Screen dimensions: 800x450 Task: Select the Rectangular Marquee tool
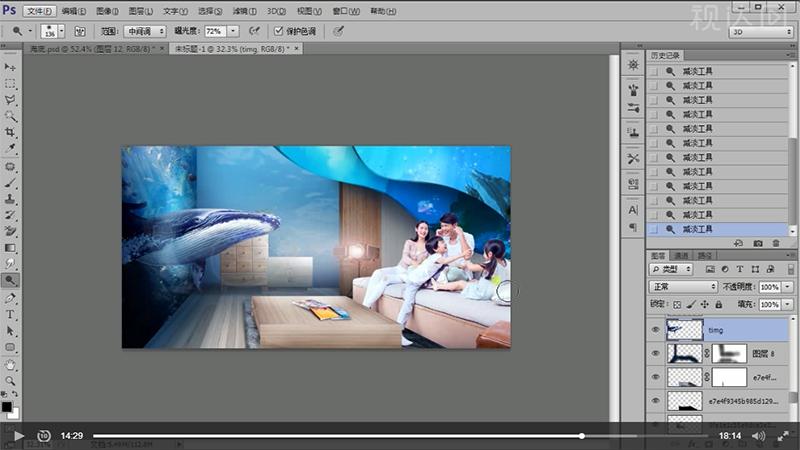(x=10, y=84)
